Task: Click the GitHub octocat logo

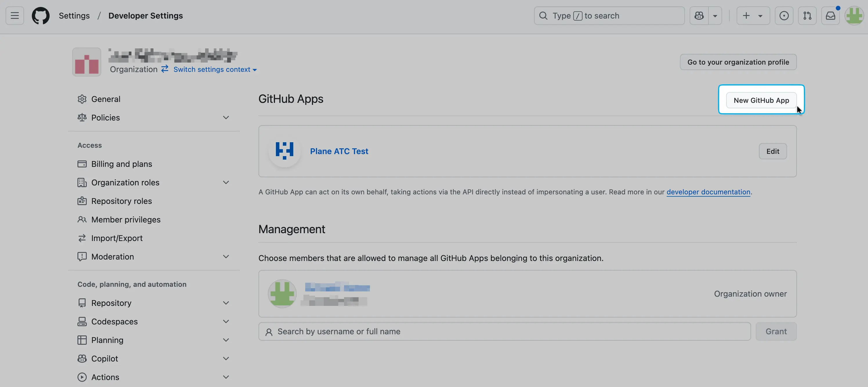Action: (x=40, y=15)
